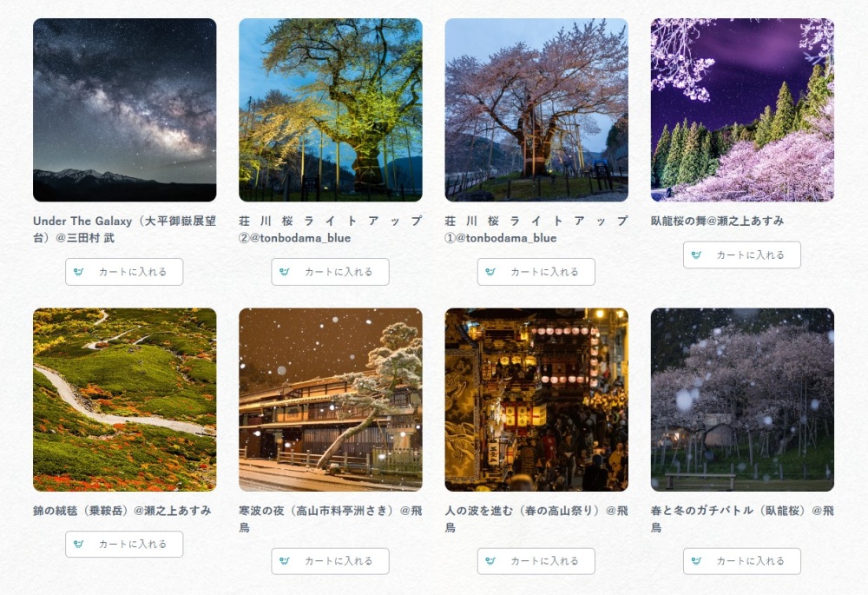Click cart icon under 荘川桜ライトアップ① photo
The width and height of the screenshot is (868, 595).
tap(490, 272)
